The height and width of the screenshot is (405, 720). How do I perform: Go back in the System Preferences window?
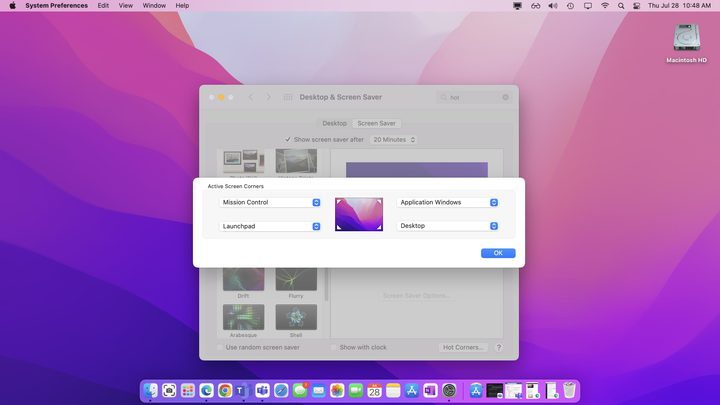coord(251,97)
